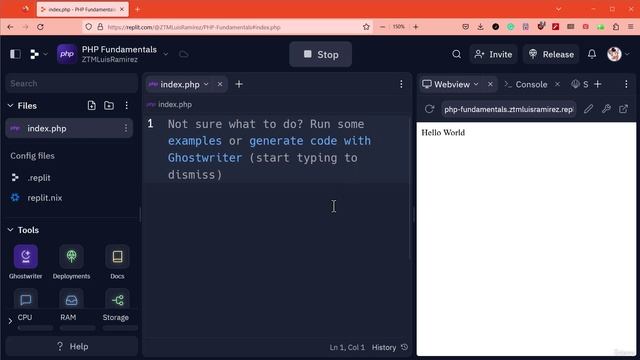
Task: Open editor pane more options menu
Action: point(401,84)
